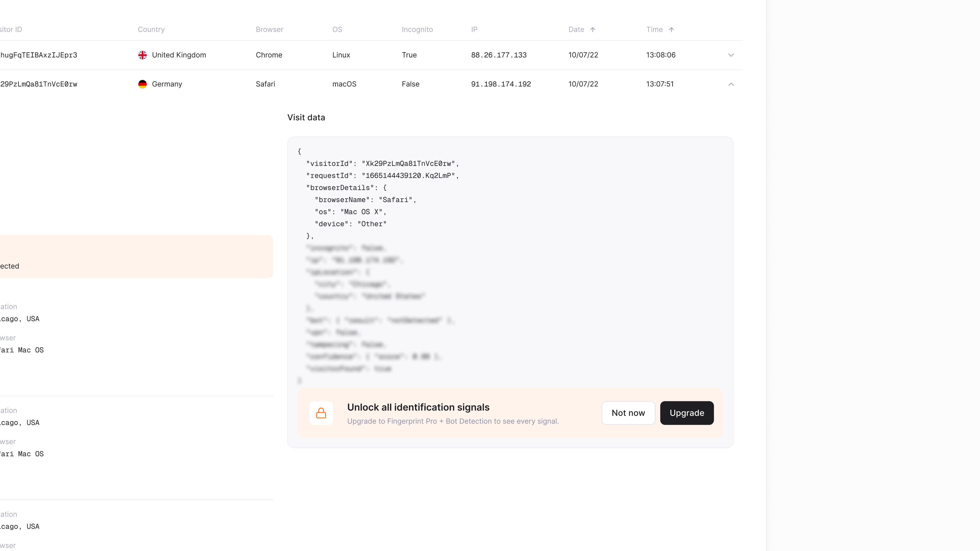This screenshot has width=980, height=551.
Task: Click the Upgrade to Fingerprint Pro description
Action: [453, 421]
